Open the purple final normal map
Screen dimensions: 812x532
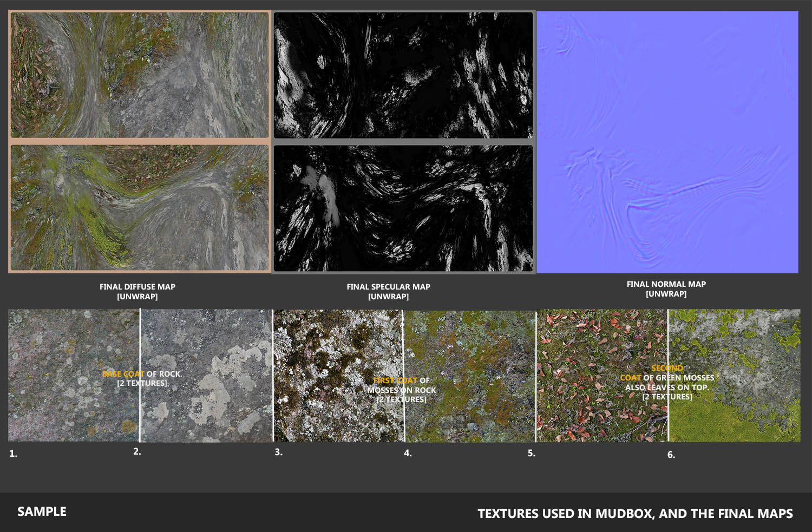click(x=667, y=142)
